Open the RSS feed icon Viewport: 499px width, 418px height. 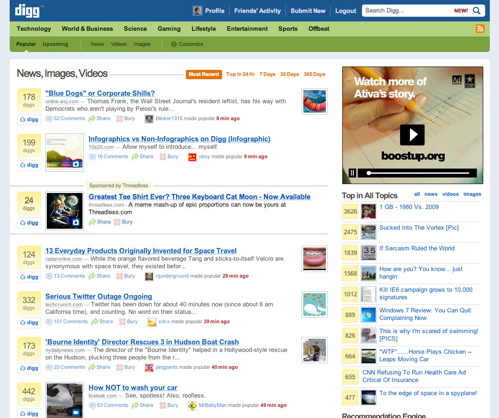[x=480, y=29]
